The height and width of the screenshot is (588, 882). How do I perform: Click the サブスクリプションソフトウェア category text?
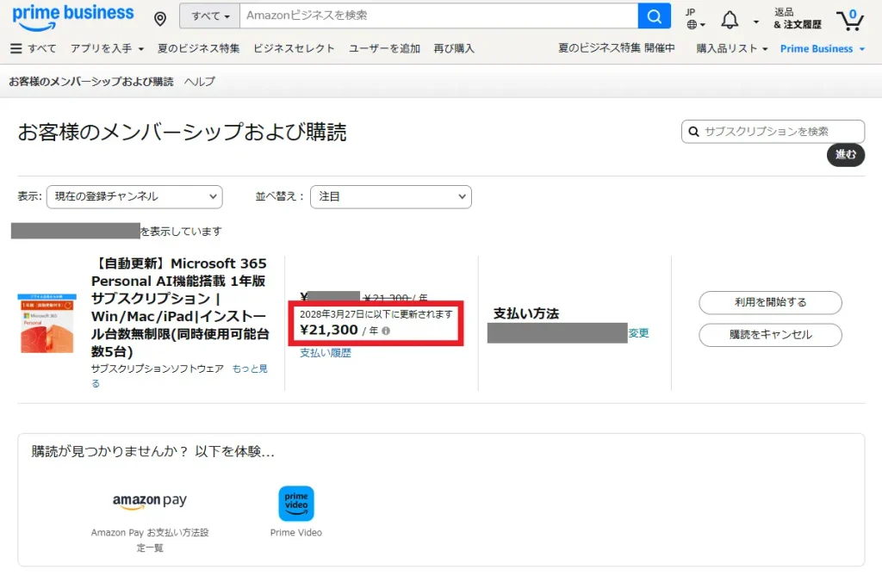[158, 368]
